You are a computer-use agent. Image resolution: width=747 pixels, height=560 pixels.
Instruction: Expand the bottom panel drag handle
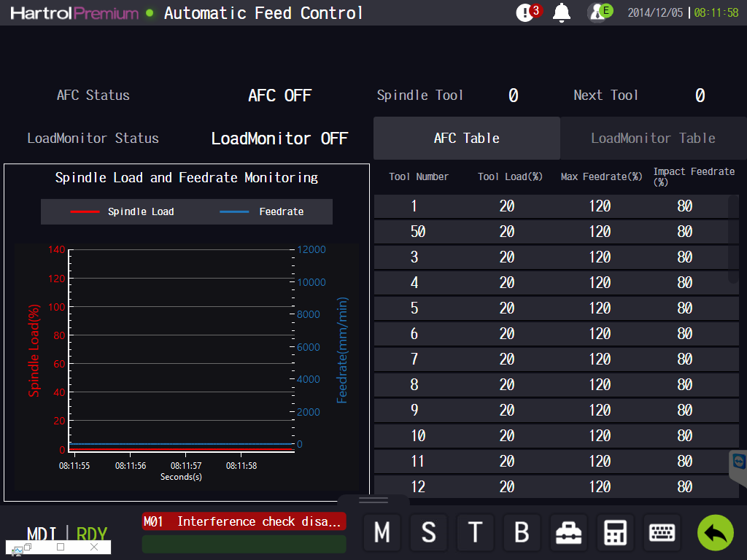tap(373, 500)
